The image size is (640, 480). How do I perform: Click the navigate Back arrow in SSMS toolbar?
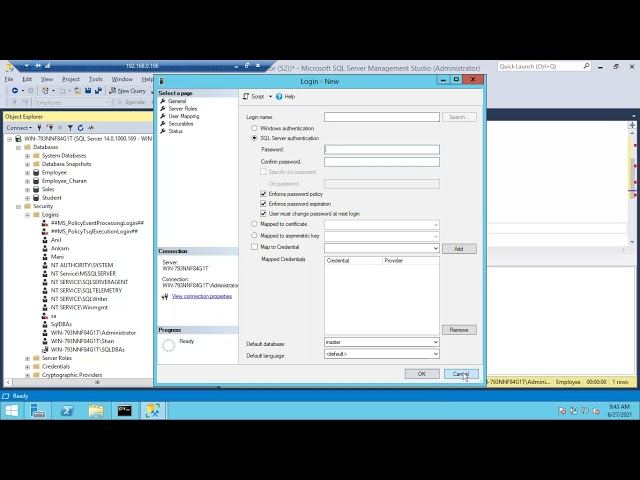tap(15, 91)
